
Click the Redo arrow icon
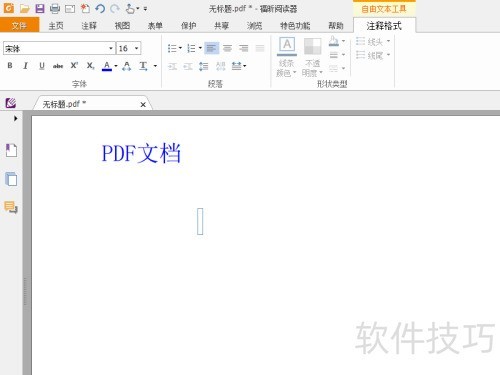[x=115, y=9]
